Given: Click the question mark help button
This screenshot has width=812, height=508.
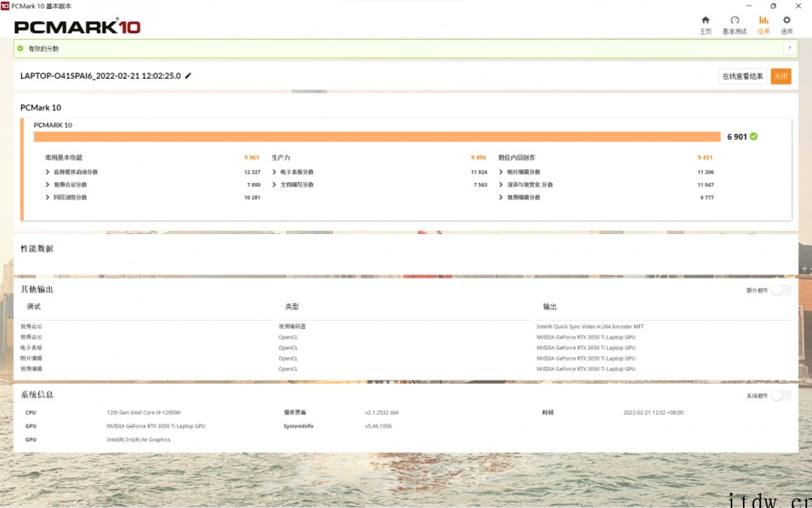Looking at the screenshot, I should coord(789,48).
